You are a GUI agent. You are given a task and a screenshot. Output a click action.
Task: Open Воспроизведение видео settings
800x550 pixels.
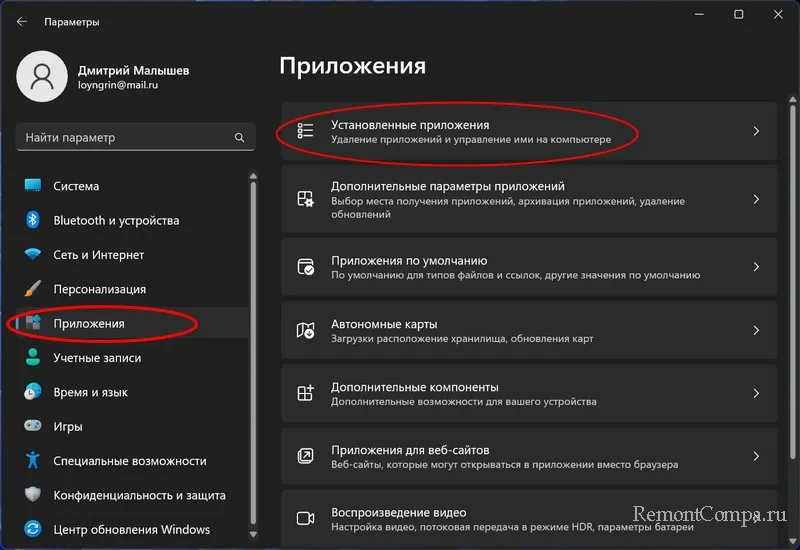pos(529,518)
